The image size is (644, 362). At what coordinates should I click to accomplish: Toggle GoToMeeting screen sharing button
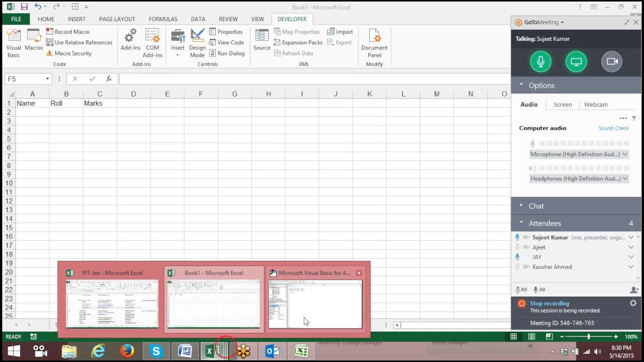[x=576, y=62]
